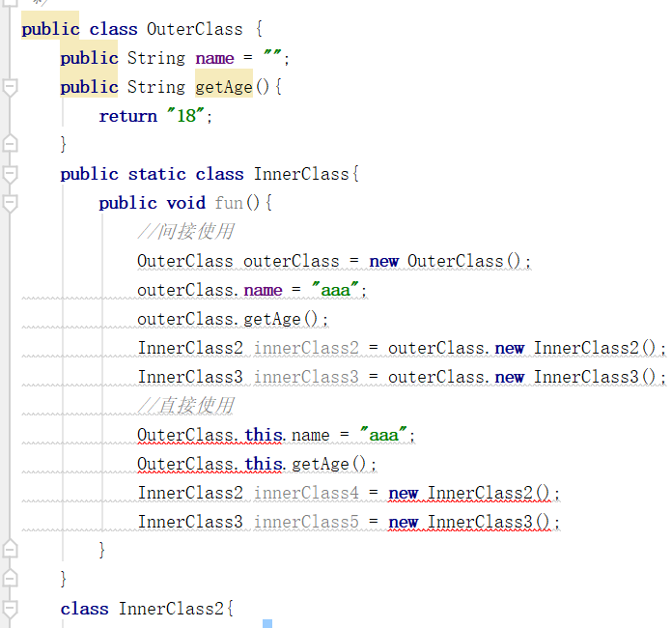Screen dimensions: 672x628
Task: Click error-underlined OuterClass.this before name
Action: coord(210,435)
